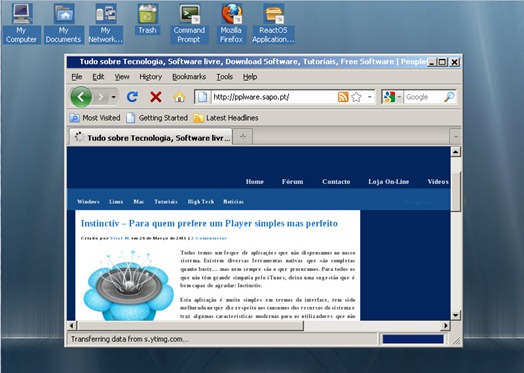Open the Videos navigation link

tap(438, 182)
